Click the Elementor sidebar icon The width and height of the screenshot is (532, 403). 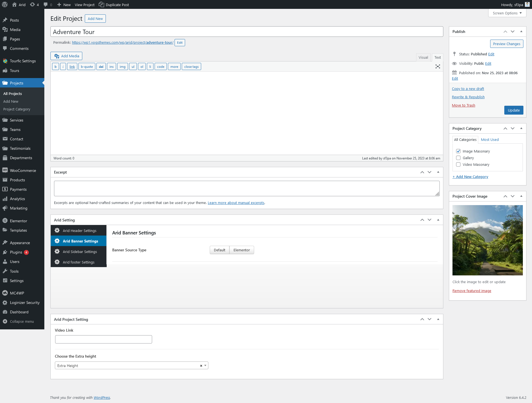point(5,221)
